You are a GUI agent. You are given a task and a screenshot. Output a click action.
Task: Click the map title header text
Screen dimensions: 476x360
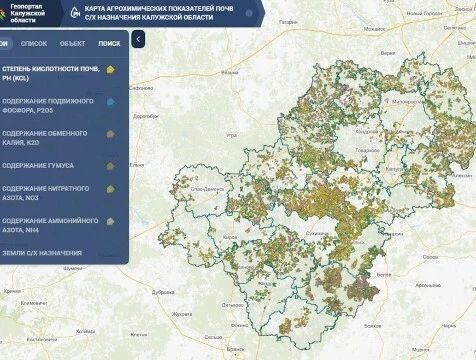click(159, 13)
